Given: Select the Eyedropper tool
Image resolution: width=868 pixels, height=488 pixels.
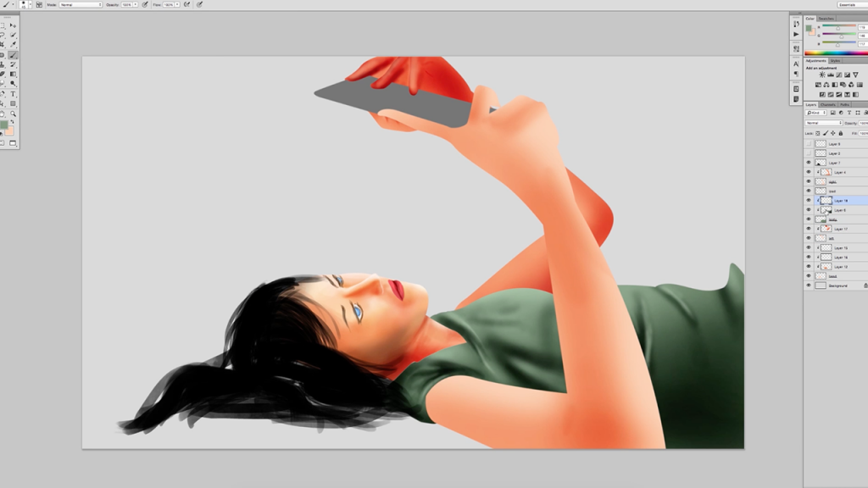Looking at the screenshot, I should (x=13, y=44).
